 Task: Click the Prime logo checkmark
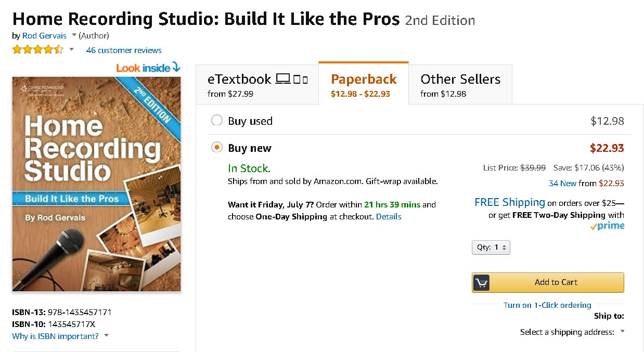[593, 227]
